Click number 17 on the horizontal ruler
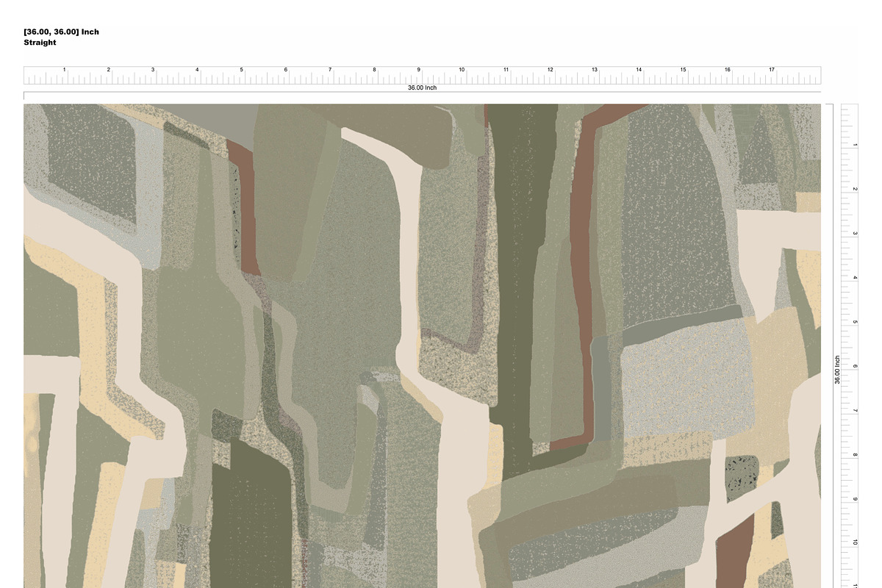The width and height of the screenshot is (882, 588). 772,70
